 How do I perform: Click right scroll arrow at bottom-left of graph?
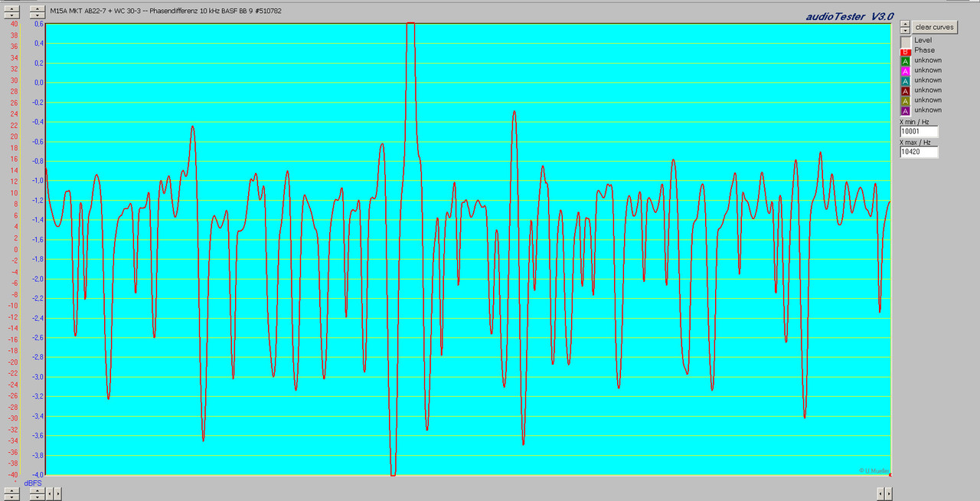(58, 494)
